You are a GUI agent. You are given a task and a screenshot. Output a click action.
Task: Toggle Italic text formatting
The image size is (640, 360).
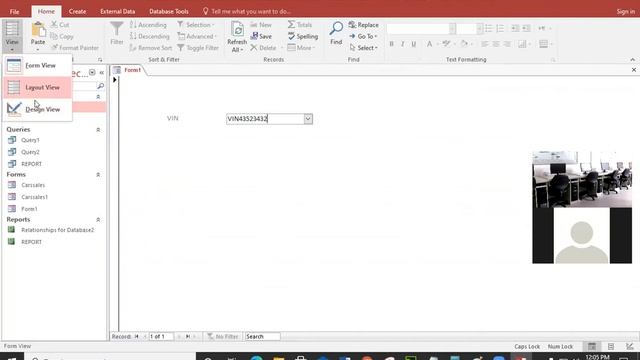click(x=402, y=44)
